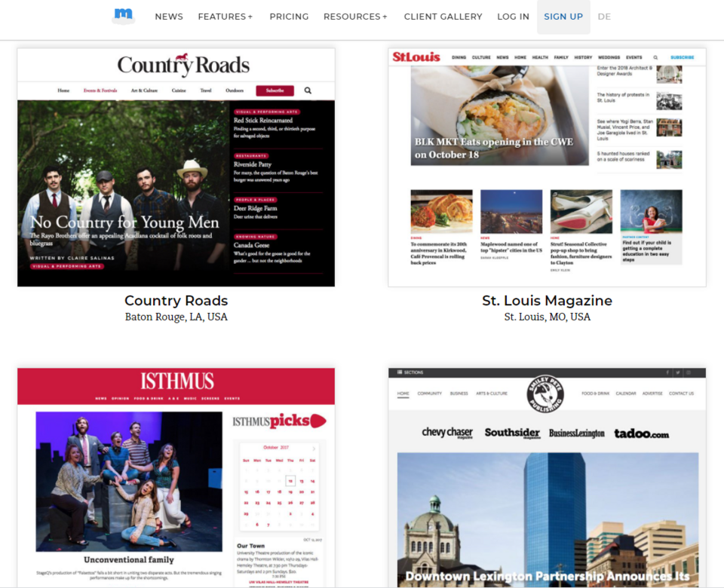
Task: Click the 'St. Louis, MO, USA' text
Action: [548, 317]
